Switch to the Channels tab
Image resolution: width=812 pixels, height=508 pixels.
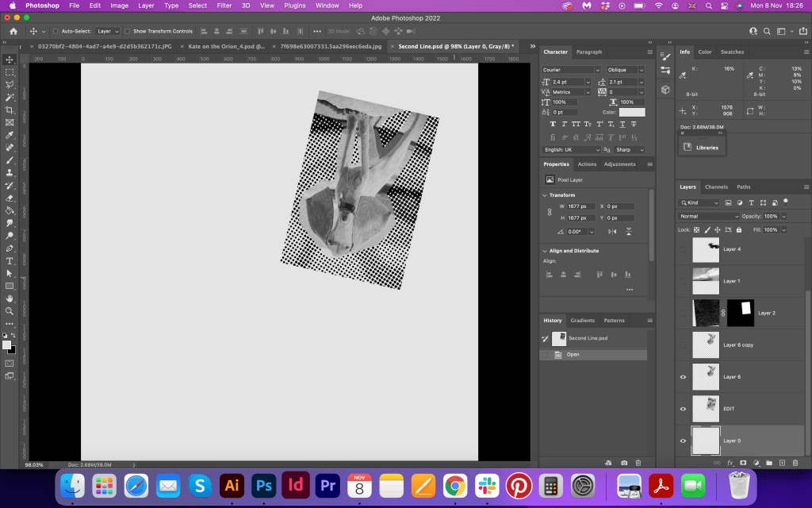pos(716,187)
